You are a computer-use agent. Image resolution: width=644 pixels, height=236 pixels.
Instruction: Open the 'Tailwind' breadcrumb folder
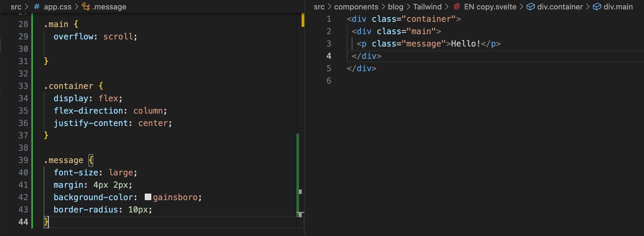tap(427, 7)
